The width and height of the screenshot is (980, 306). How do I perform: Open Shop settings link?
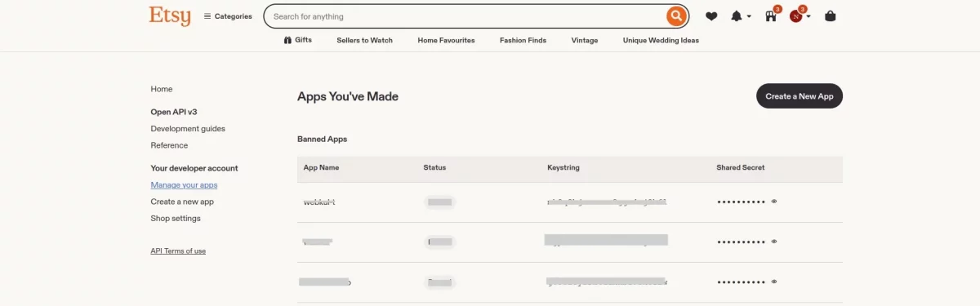point(176,219)
